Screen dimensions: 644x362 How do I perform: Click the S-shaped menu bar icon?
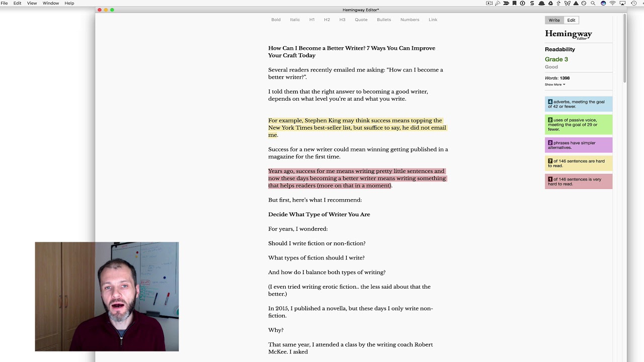click(532, 3)
